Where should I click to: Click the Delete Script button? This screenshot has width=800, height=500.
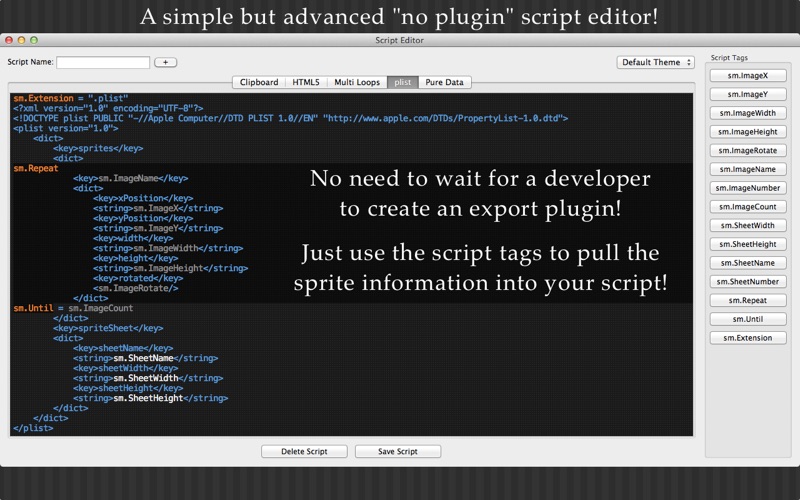pyautogui.click(x=304, y=452)
